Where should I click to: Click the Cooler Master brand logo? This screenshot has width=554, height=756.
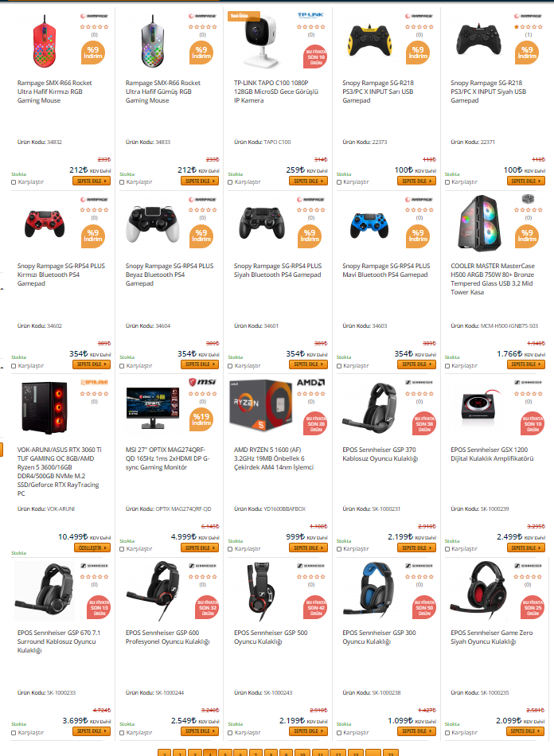point(528,199)
